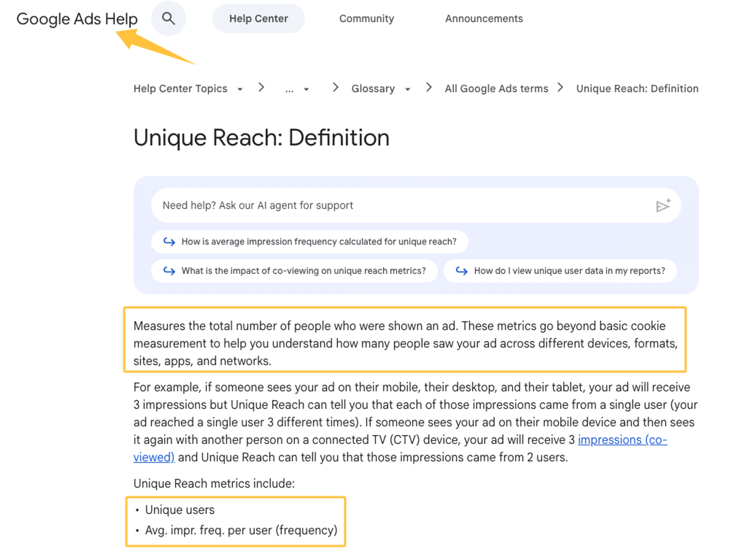
Task: Switch to the Help Center tab
Action: [258, 18]
